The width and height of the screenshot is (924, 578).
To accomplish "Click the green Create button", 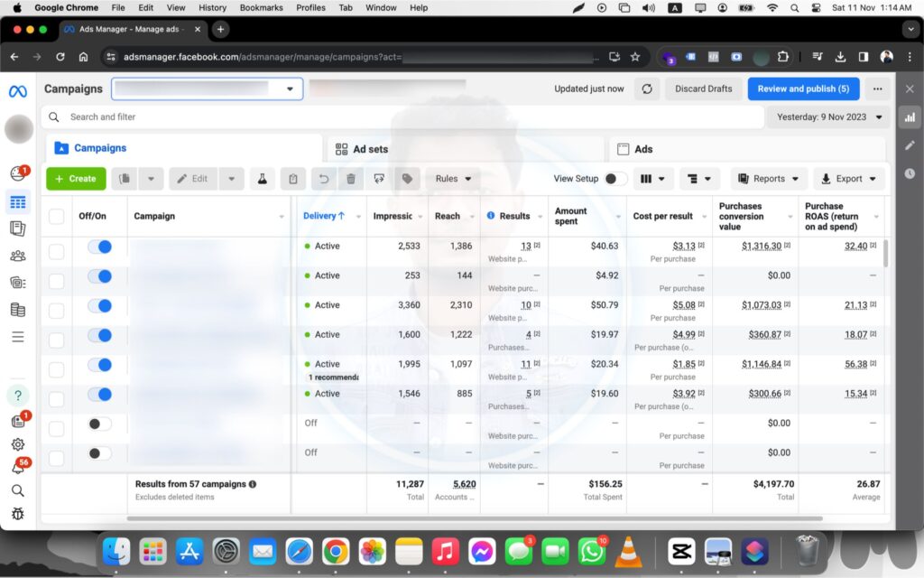I will 76,179.
